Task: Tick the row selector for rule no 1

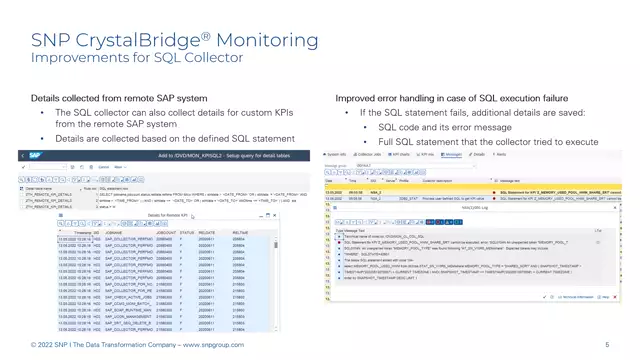Action: pyautogui.click(x=22, y=195)
